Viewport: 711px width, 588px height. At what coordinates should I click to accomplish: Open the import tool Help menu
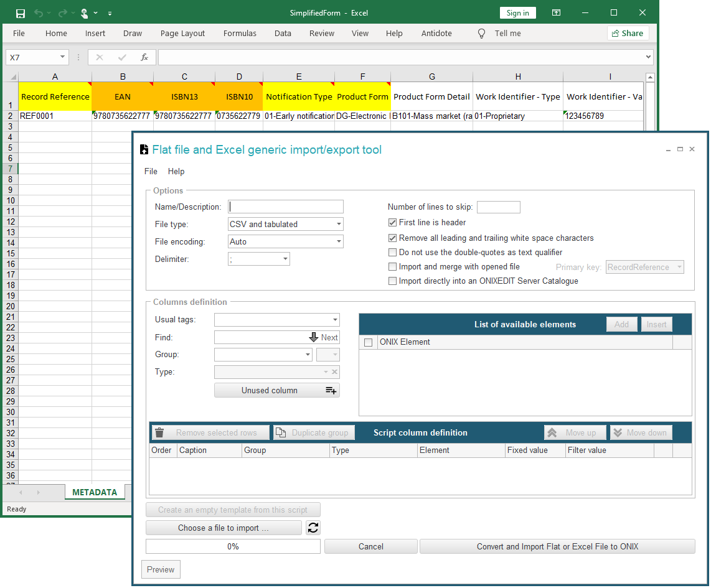click(176, 171)
